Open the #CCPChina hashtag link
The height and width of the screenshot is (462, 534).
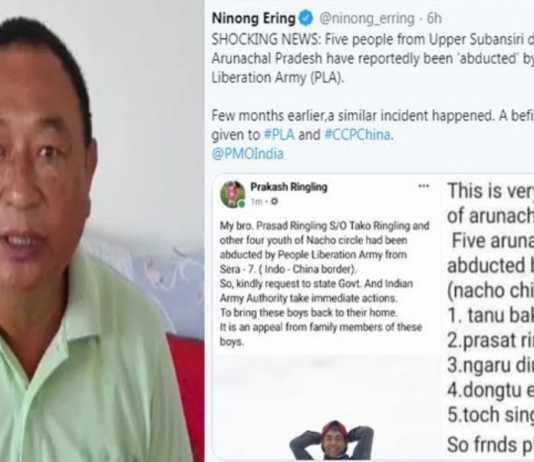(359, 134)
